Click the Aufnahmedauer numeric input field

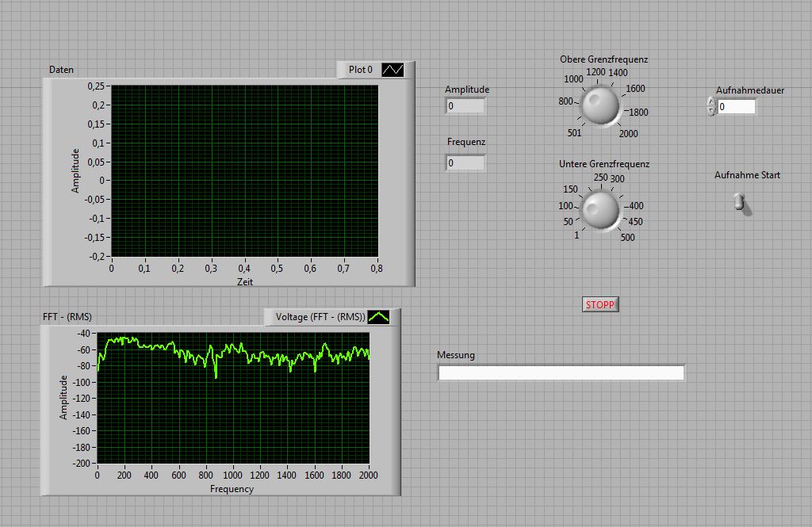pos(736,106)
